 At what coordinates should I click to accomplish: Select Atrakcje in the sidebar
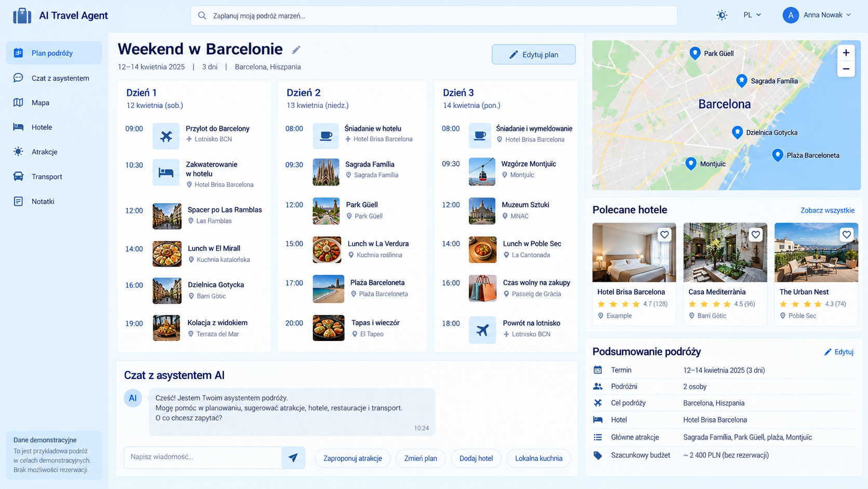coord(54,152)
